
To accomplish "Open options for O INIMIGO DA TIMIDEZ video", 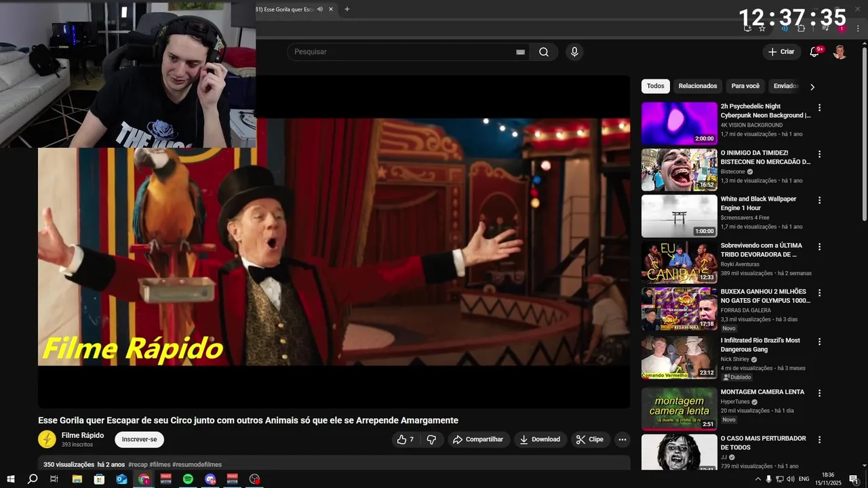I will (x=819, y=154).
